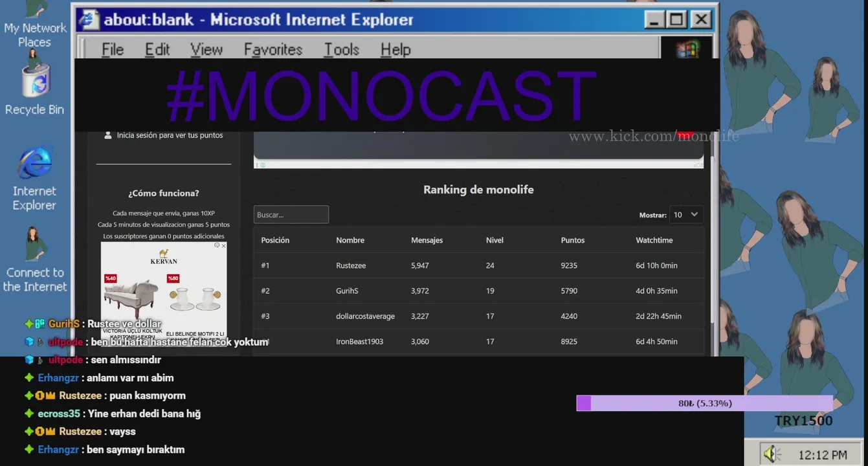Image resolution: width=868 pixels, height=466 pixels.
Task: Select the Connect to the Internet icon
Action: point(34,260)
